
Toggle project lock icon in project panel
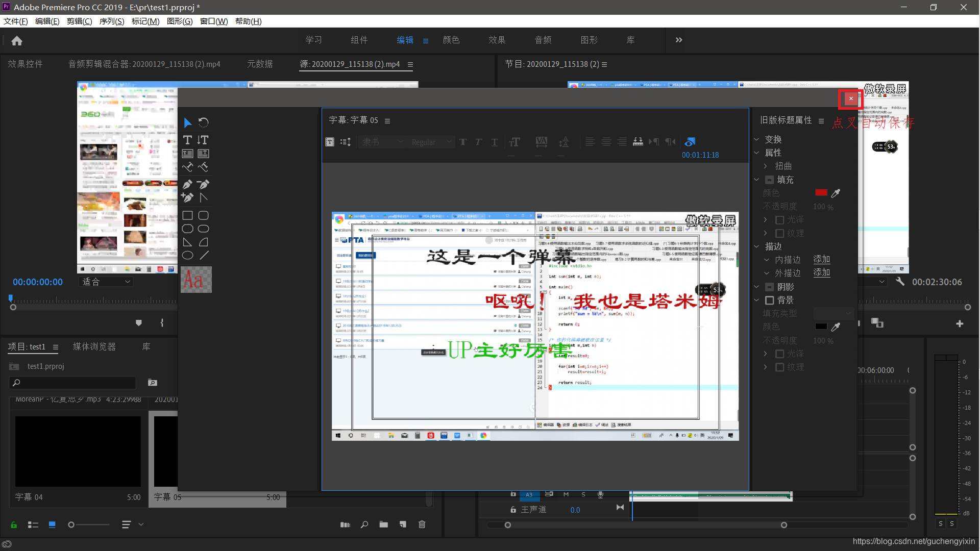click(14, 524)
